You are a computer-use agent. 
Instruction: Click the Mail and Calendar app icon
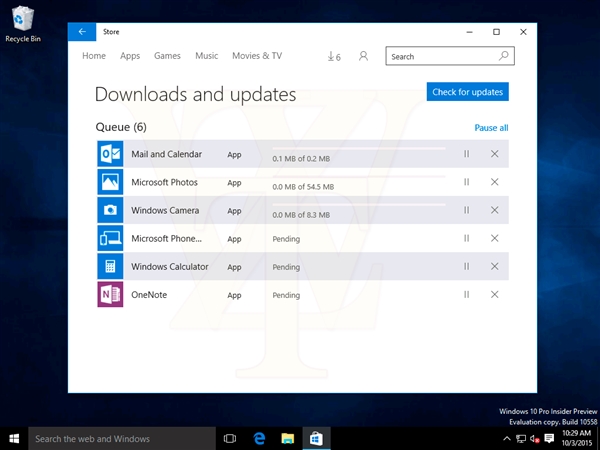point(110,154)
